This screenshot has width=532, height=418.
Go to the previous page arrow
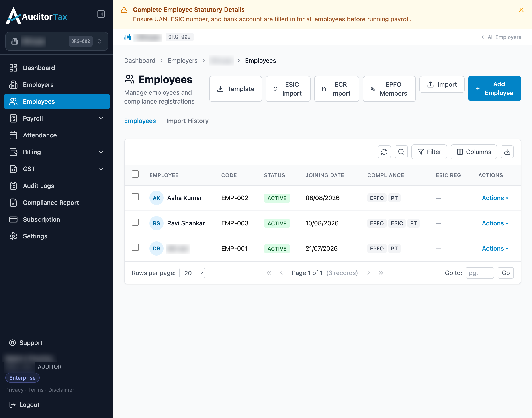pos(281,273)
